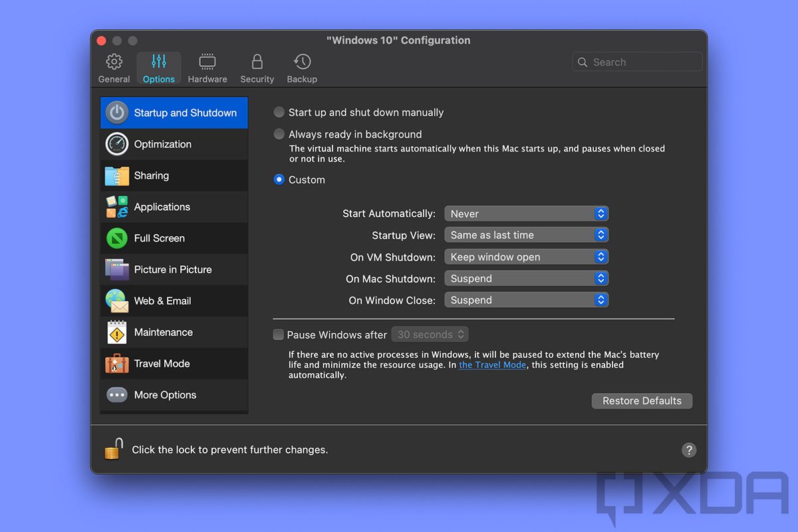
Task: Select the Picture in Picture icon
Action: click(117, 269)
